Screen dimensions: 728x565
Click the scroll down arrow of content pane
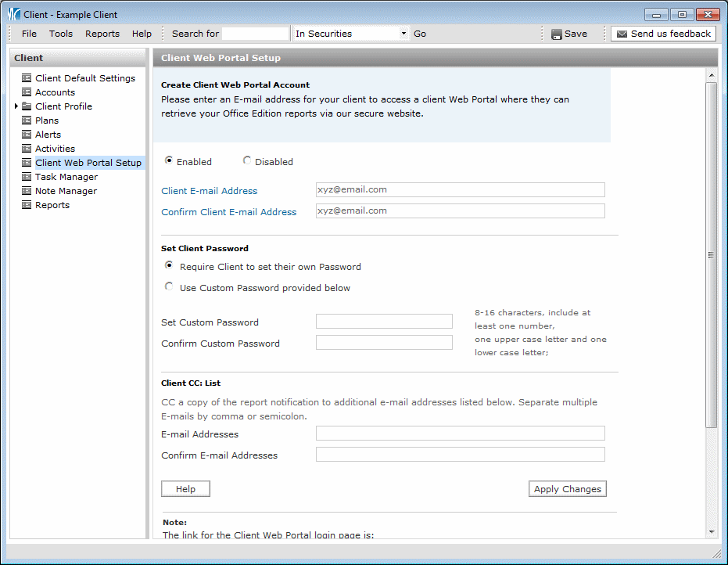point(711,531)
